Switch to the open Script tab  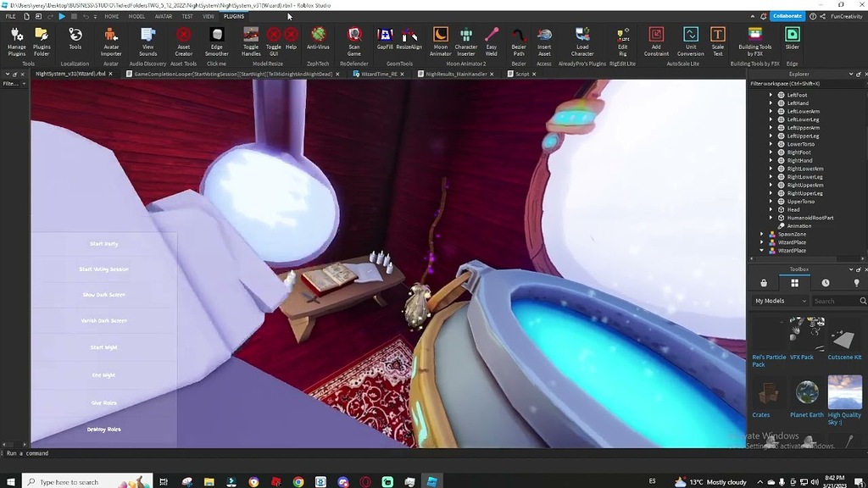click(x=522, y=74)
